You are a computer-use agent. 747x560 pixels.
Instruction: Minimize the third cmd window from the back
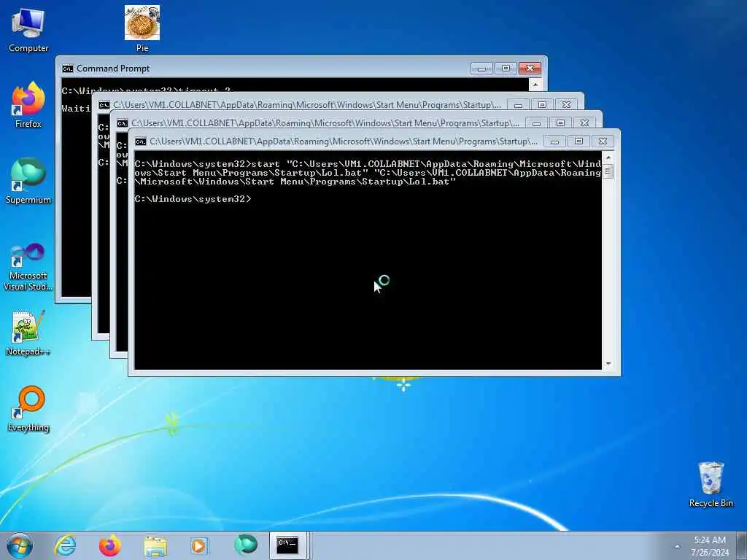point(536,122)
